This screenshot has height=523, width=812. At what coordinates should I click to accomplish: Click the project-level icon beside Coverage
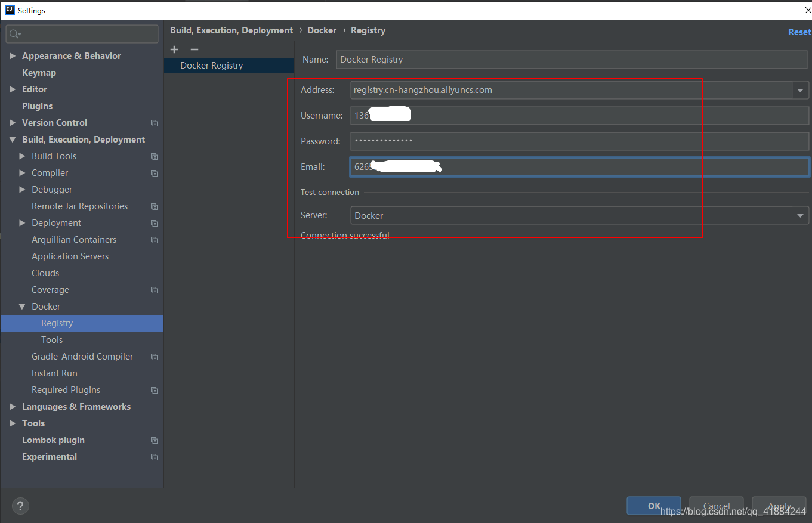click(154, 290)
